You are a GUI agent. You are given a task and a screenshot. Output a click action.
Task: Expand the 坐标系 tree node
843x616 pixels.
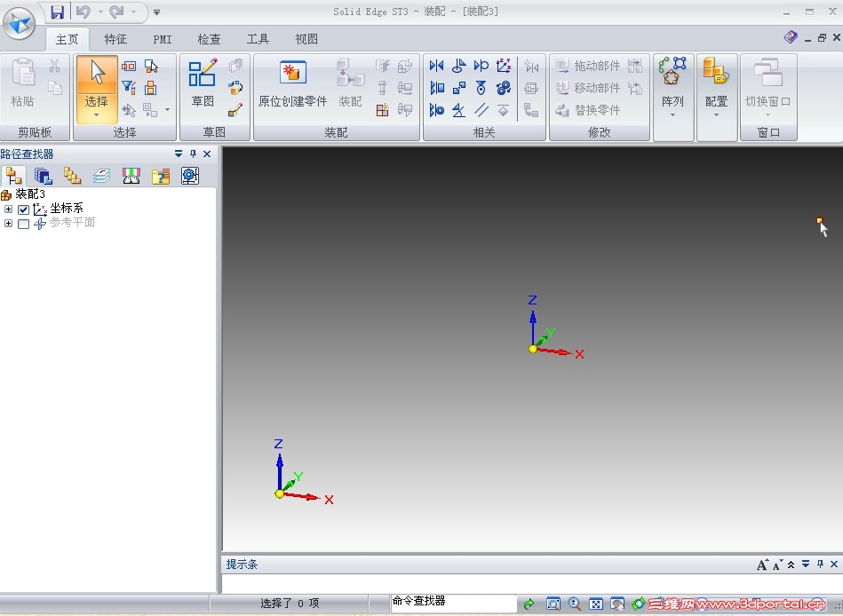click(x=8, y=209)
